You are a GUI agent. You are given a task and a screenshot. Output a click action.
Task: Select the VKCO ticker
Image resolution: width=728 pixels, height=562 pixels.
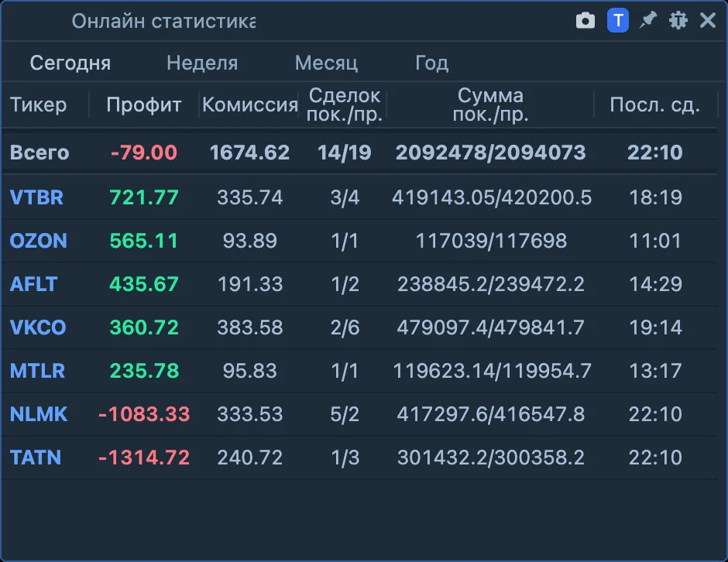pyautogui.click(x=38, y=327)
